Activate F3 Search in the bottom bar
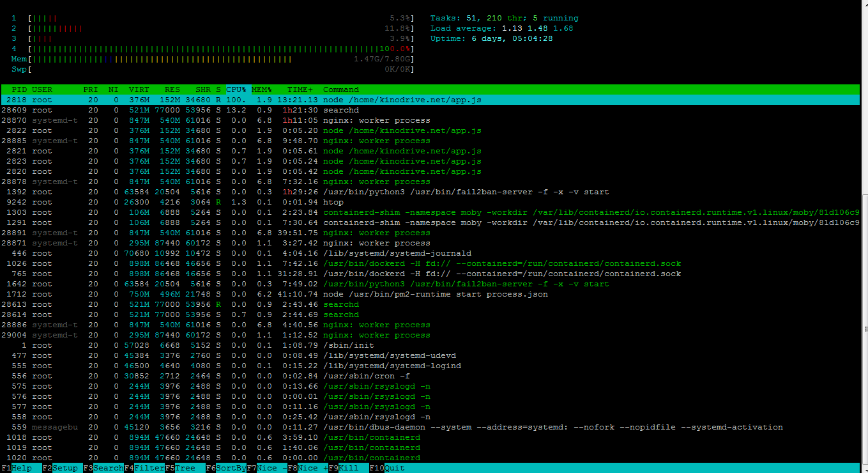This screenshot has height=473, width=868. pos(103,468)
